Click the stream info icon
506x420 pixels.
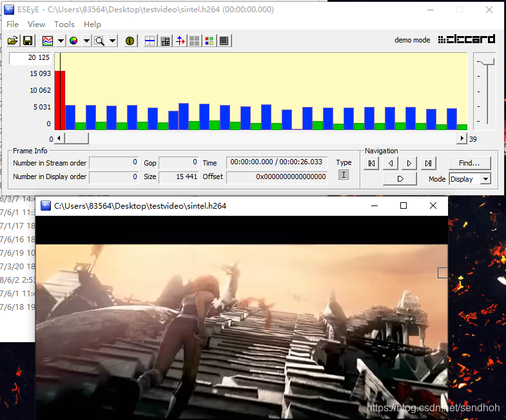pyautogui.click(x=130, y=41)
